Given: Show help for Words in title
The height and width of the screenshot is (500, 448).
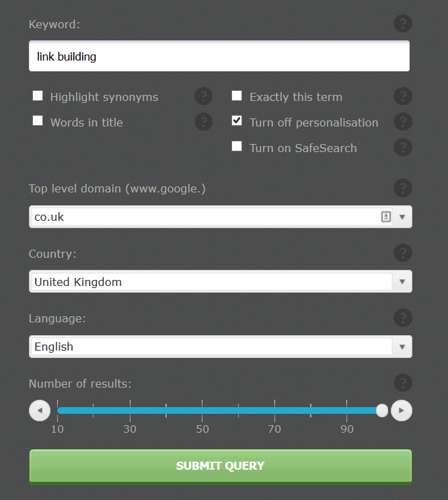Looking at the screenshot, I should 204,122.
